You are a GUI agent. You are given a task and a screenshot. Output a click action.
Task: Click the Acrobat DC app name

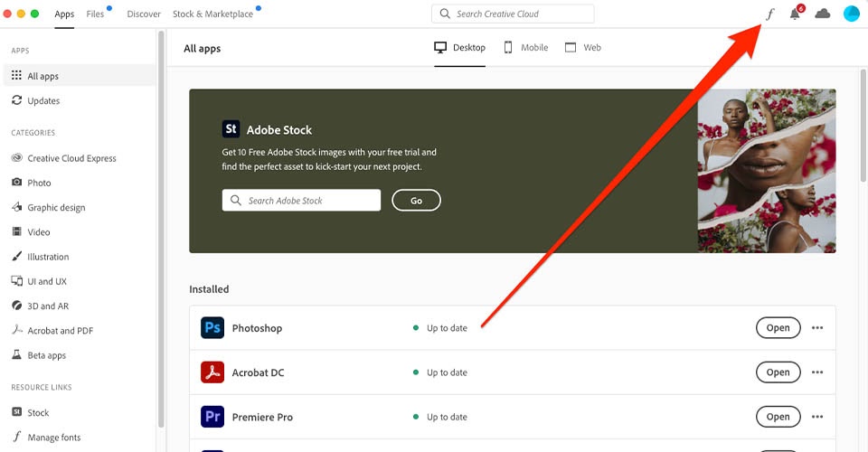pos(258,372)
